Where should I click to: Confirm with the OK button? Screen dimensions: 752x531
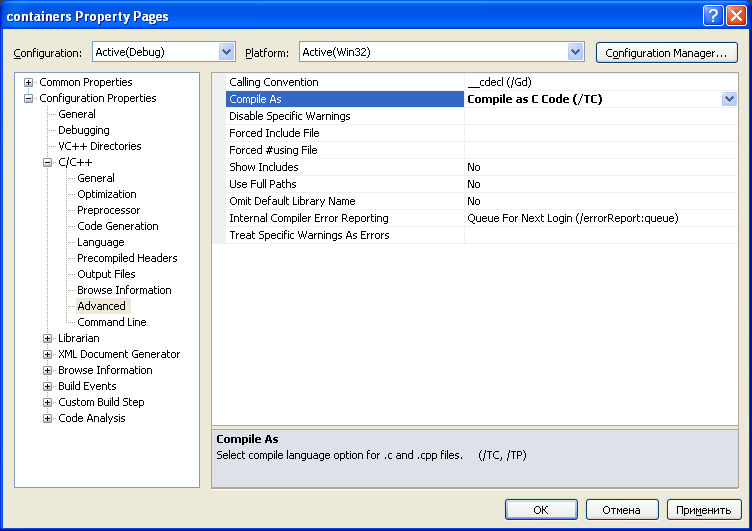click(x=541, y=510)
